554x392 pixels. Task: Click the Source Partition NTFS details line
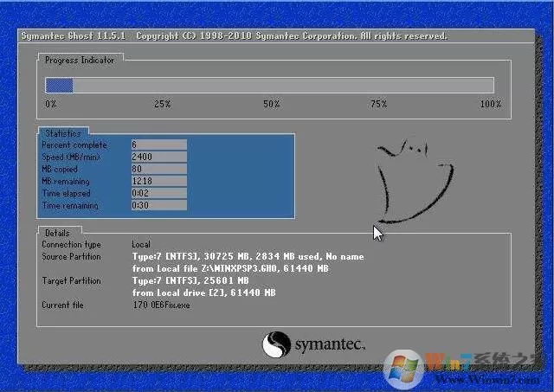pos(248,256)
